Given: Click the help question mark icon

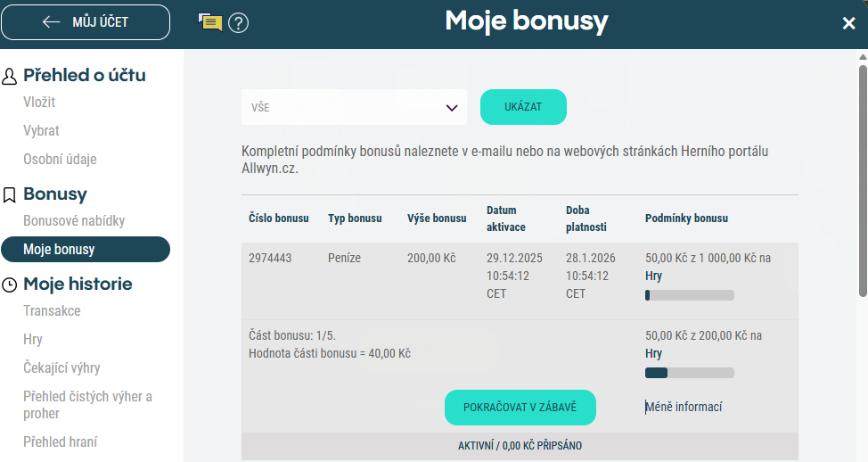Looking at the screenshot, I should point(238,23).
